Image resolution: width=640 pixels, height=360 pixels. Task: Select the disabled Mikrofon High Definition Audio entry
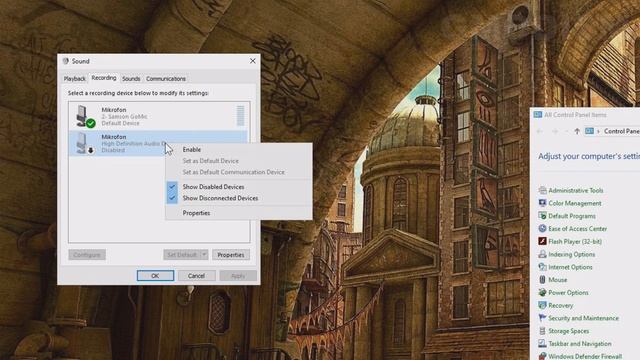(x=158, y=143)
